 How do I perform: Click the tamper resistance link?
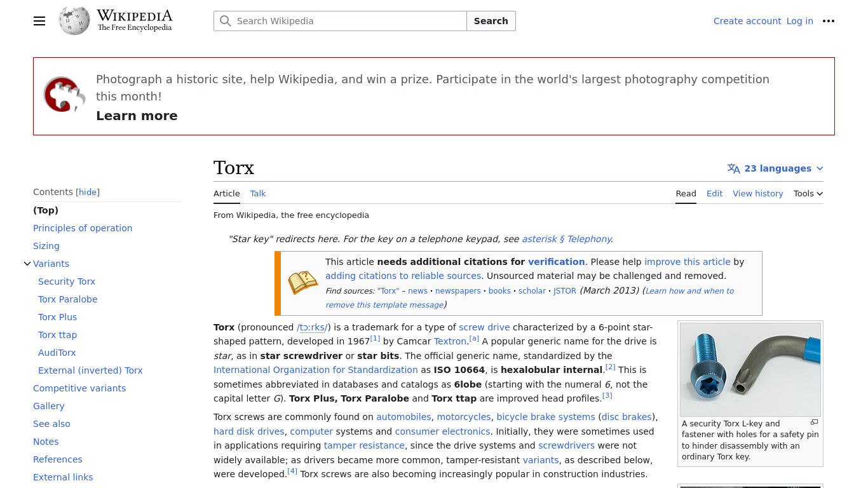tap(364, 445)
